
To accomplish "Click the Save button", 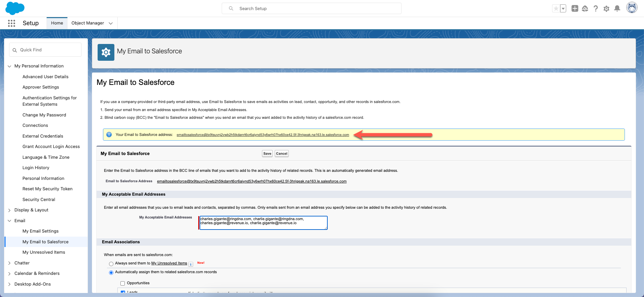I will (x=267, y=154).
